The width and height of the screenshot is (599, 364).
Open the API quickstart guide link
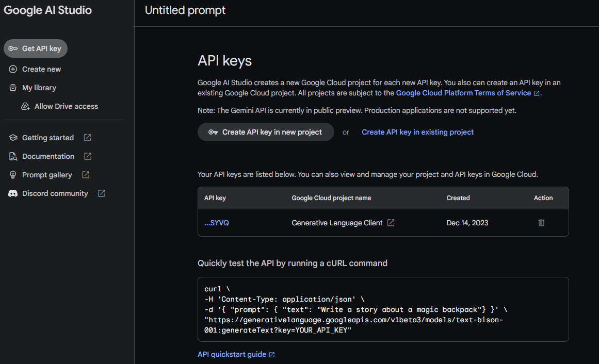coord(232,354)
